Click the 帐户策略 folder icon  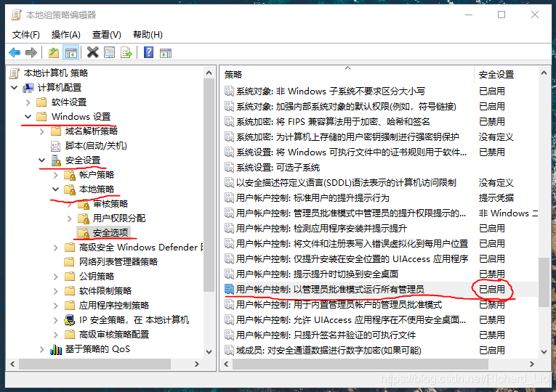(x=70, y=175)
